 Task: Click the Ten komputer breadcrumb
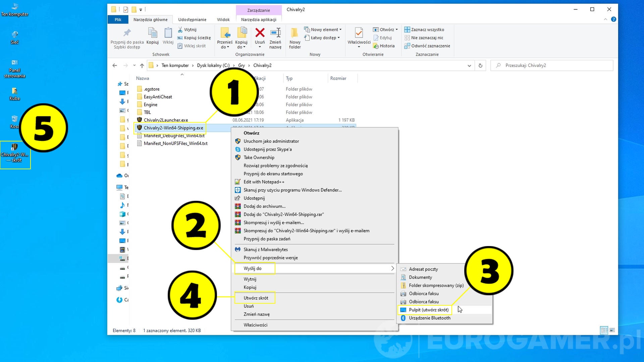[175, 65]
